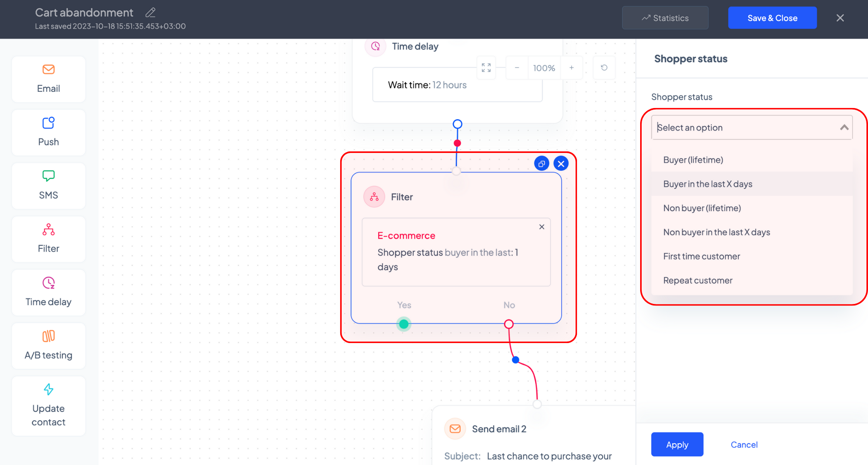Select Repeat customer option
This screenshot has height=465, width=868.
coord(752,280)
